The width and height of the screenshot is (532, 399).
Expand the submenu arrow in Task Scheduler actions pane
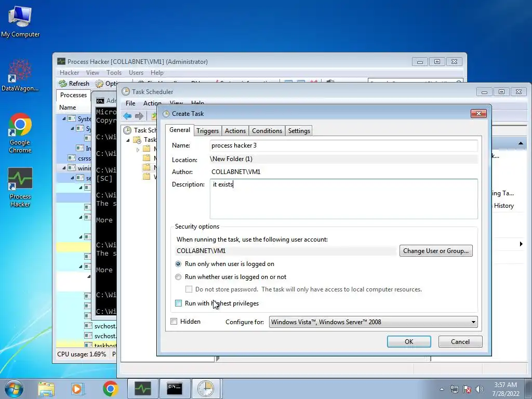[x=521, y=244]
